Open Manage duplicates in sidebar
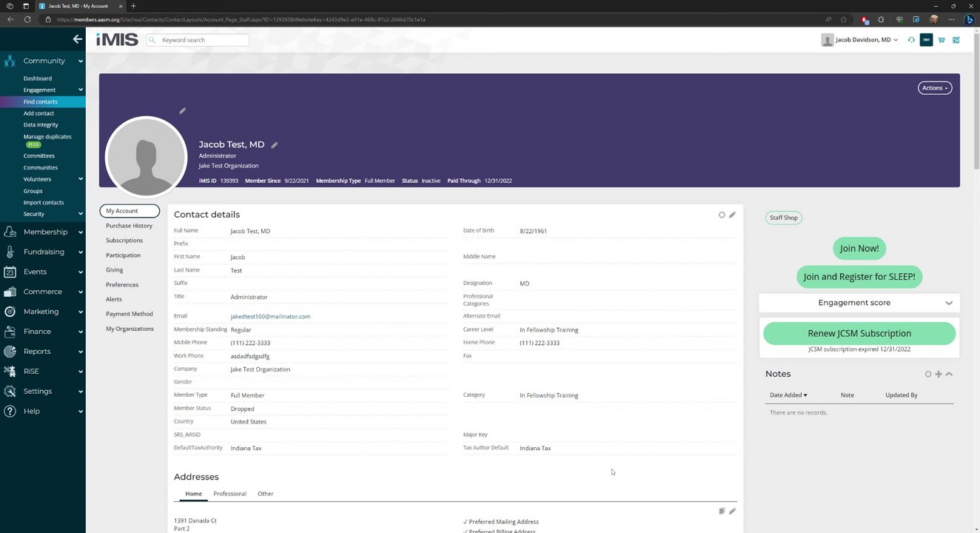Image resolution: width=980 pixels, height=533 pixels. [x=47, y=137]
